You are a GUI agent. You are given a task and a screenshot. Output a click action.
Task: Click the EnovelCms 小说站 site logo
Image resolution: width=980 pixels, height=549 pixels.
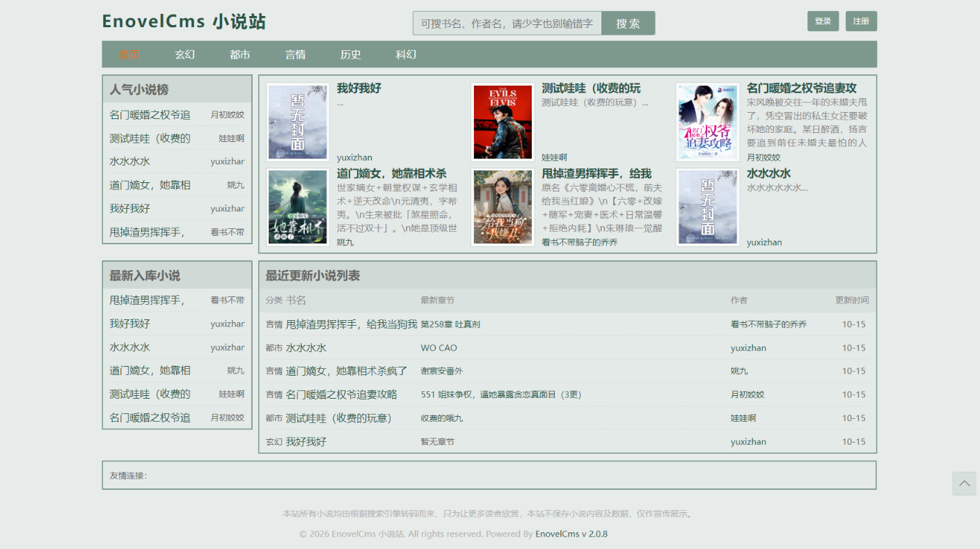(x=184, y=22)
